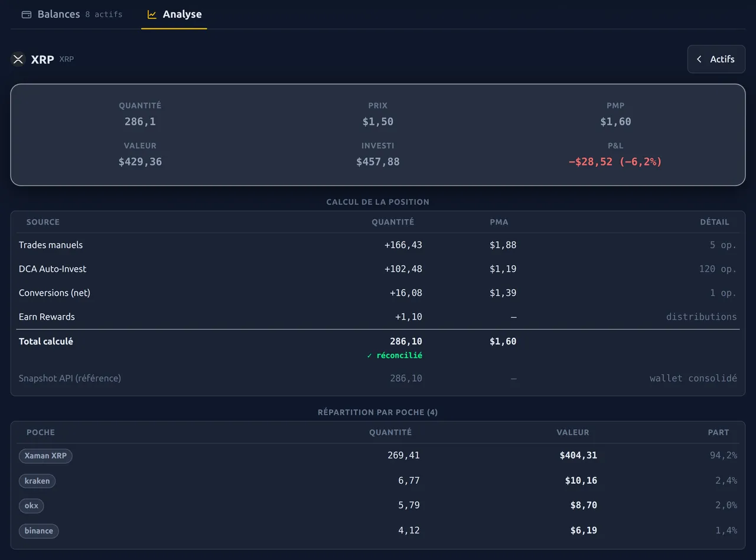Click the 120 op. detail cell
Viewport: 756px width, 560px height.
(718, 269)
